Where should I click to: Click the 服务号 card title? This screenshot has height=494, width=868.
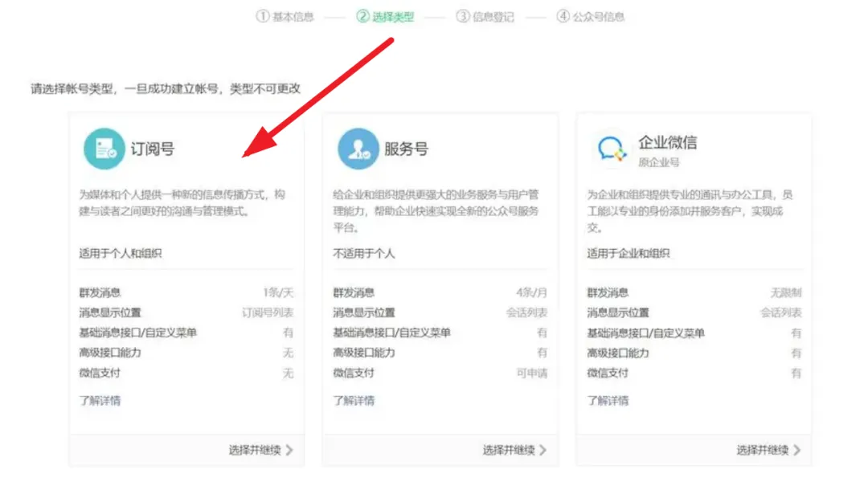pos(406,149)
